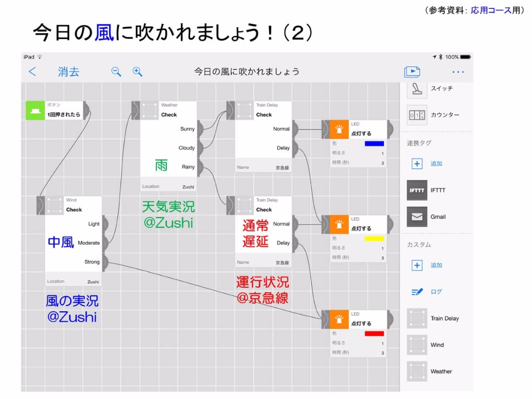Tap the 追加 link under カスタム
The width and height of the screenshot is (532, 399).
[436, 265]
